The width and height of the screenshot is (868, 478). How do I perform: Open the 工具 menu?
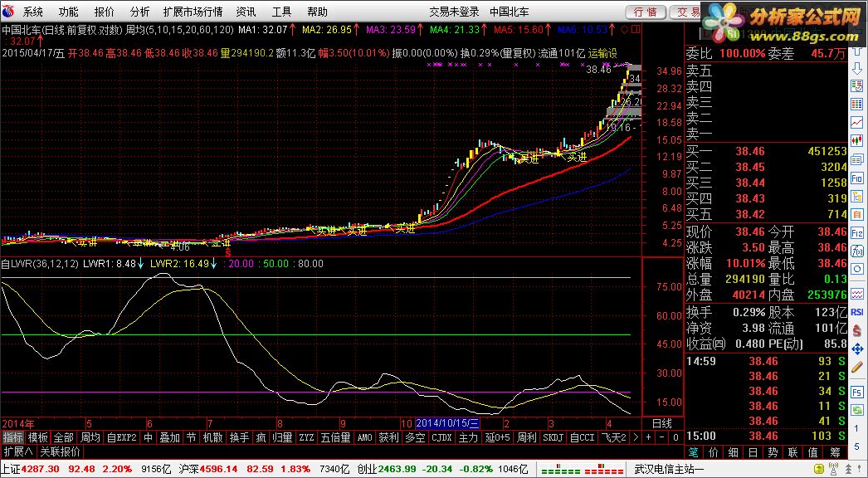[x=281, y=12]
